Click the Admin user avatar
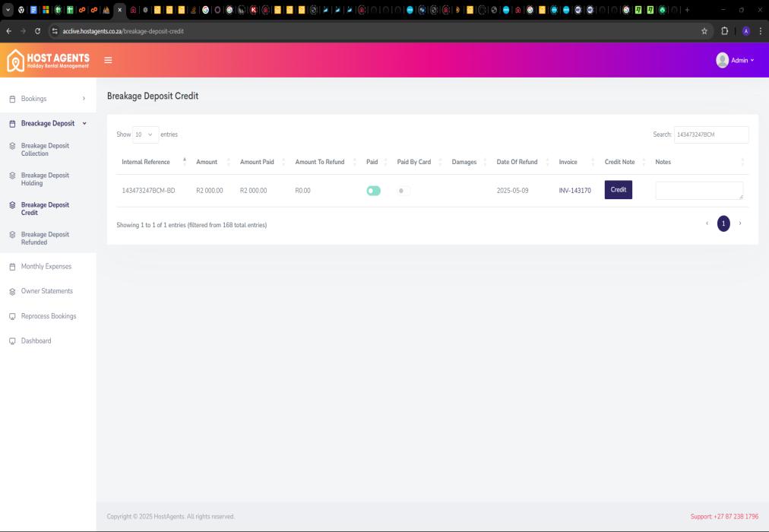769x532 pixels. pos(722,60)
